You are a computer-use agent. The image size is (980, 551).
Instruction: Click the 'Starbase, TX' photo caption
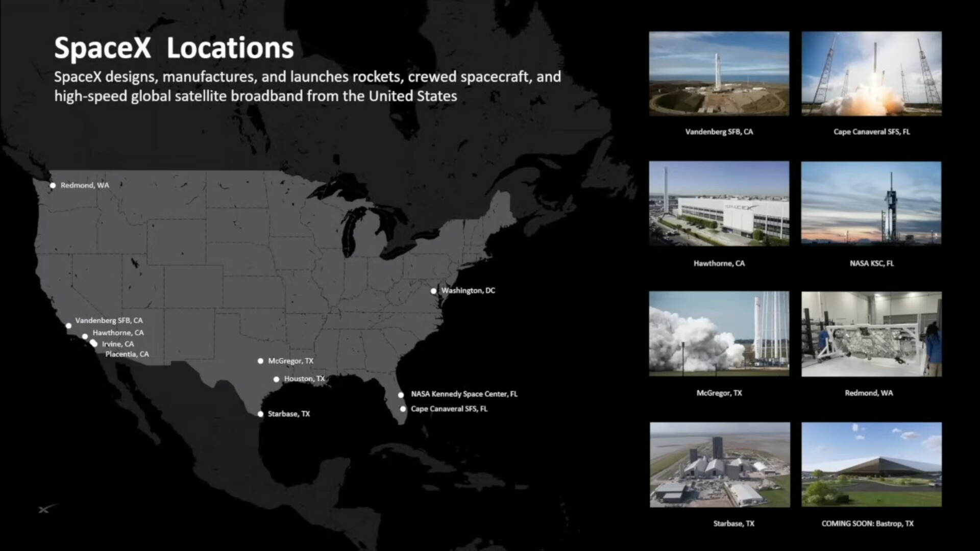point(733,523)
